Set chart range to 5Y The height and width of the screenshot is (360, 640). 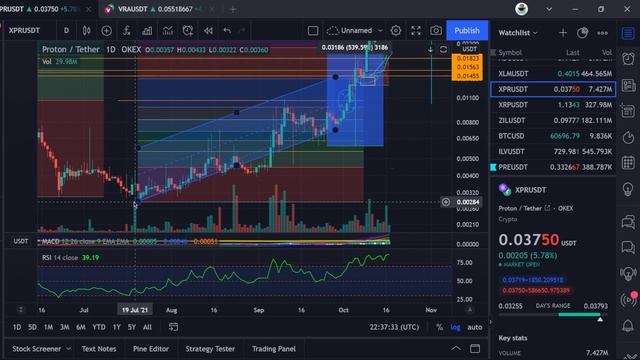pos(131,327)
